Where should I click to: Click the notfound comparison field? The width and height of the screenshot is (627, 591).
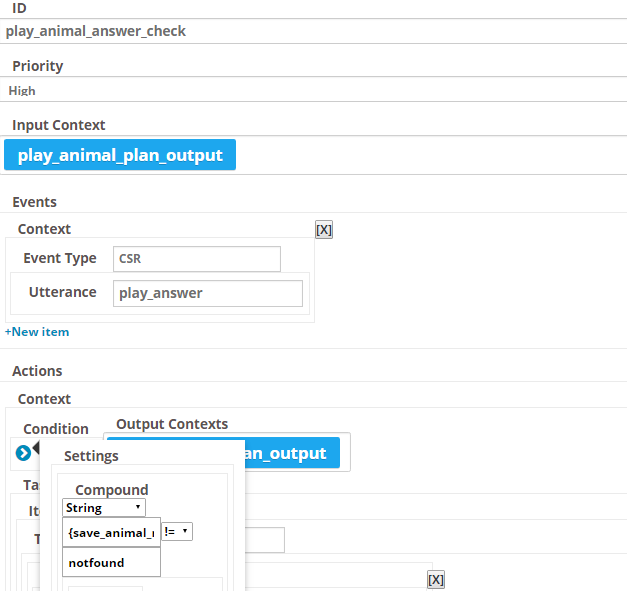click(112, 562)
